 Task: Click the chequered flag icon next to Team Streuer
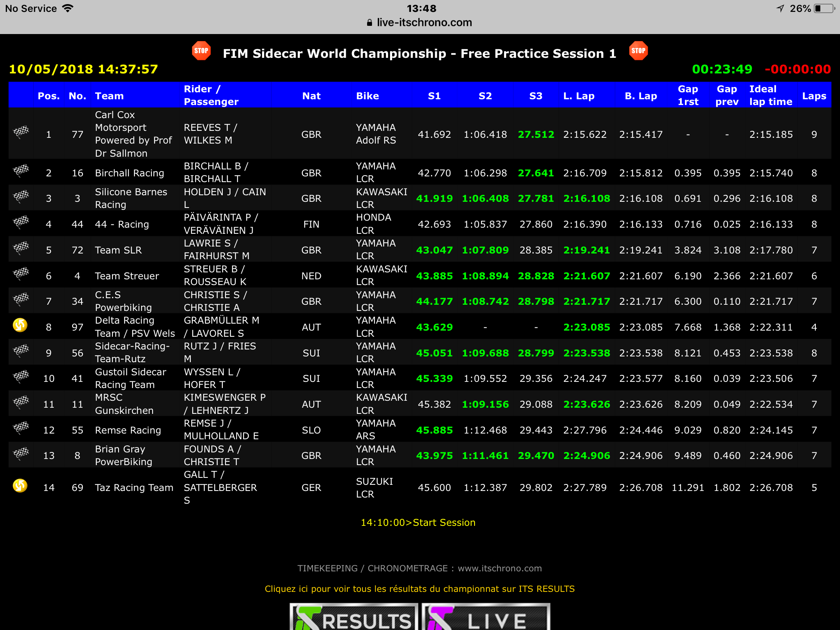coord(21,273)
